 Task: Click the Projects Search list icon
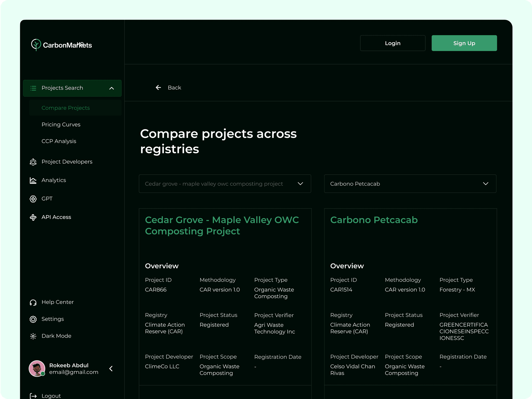pyautogui.click(x=33, y=88)
